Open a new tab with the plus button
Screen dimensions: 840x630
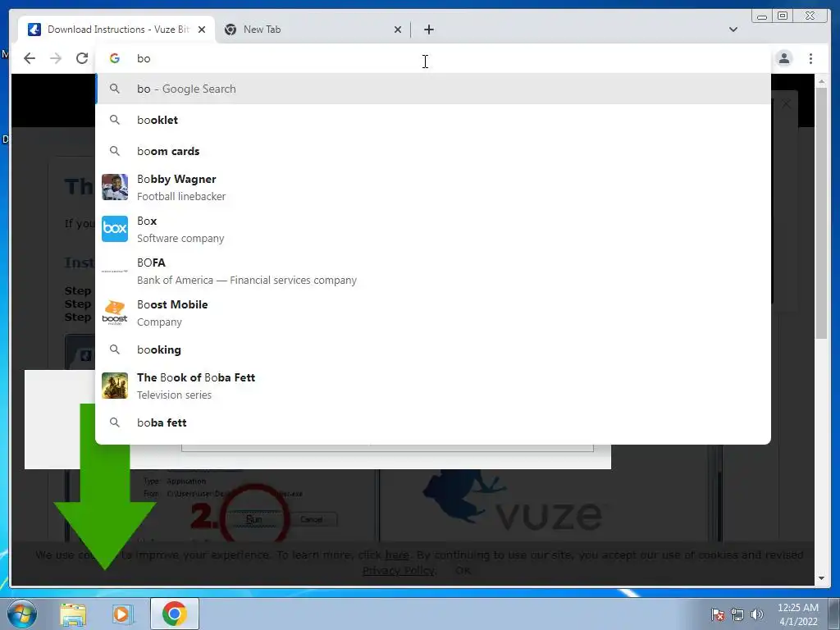pos(428,30)
